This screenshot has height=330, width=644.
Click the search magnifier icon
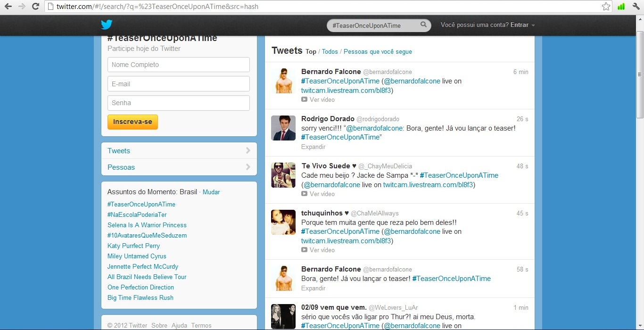point(423,25)
